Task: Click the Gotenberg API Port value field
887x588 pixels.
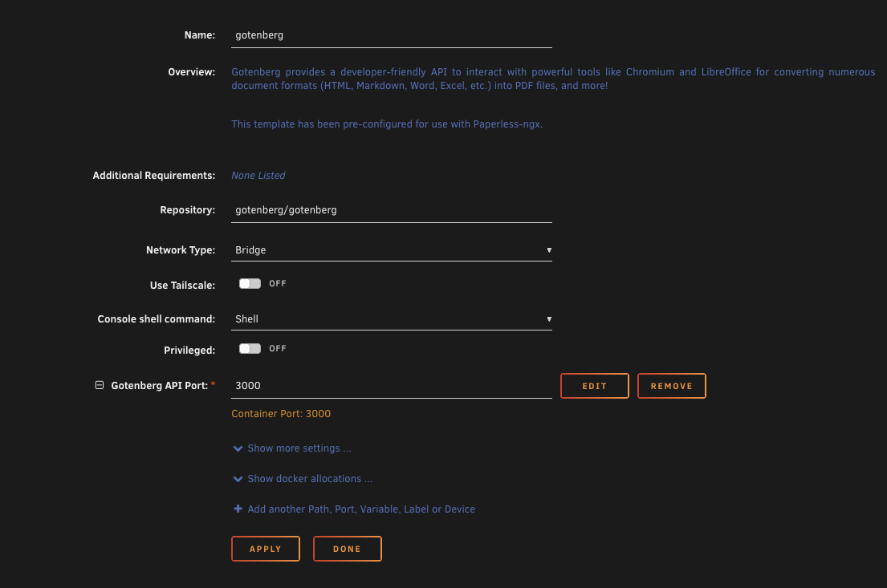Action: tap(391, 386)
